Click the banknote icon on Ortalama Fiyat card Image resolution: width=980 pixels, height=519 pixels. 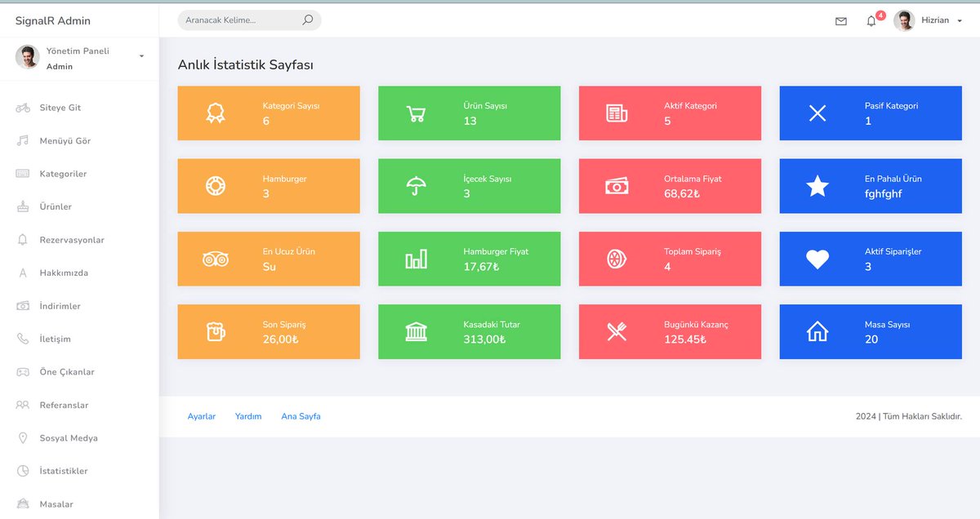click(x=617, y=186)
